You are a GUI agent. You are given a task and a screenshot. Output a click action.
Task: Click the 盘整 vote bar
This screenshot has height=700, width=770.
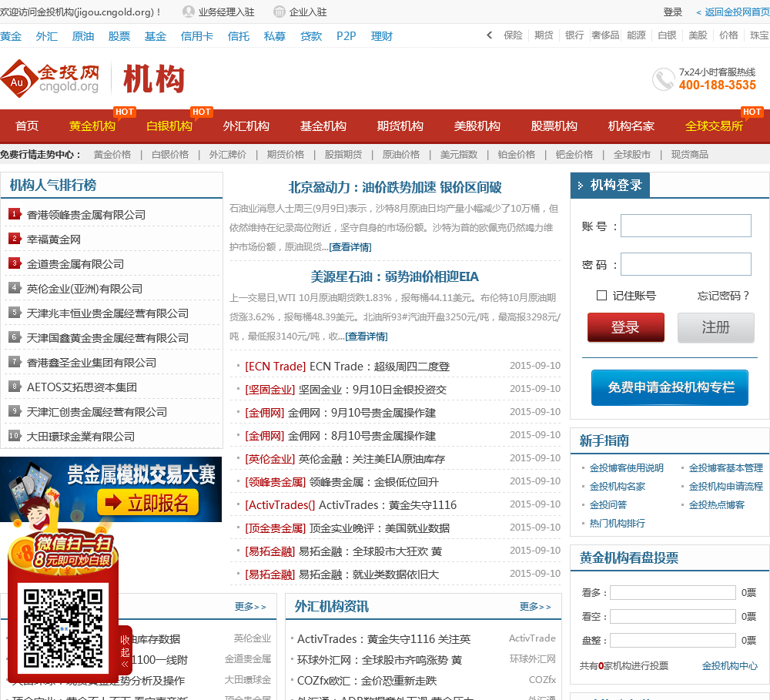673,640
